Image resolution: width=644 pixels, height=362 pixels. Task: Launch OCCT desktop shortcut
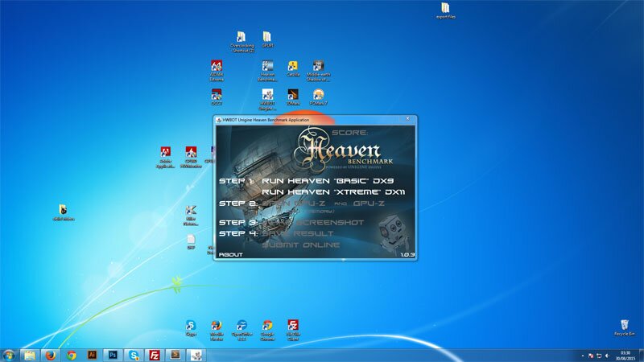pos(217,97)
